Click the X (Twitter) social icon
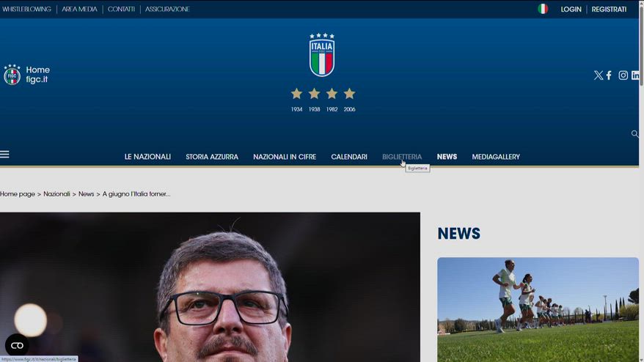 (599, 75)
